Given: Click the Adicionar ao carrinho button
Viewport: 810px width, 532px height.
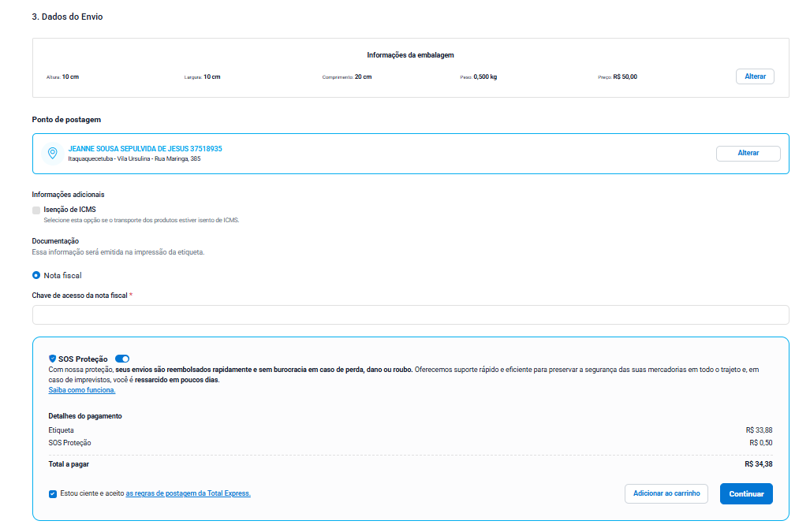Looking at the screenshot, I should point(666,493).
